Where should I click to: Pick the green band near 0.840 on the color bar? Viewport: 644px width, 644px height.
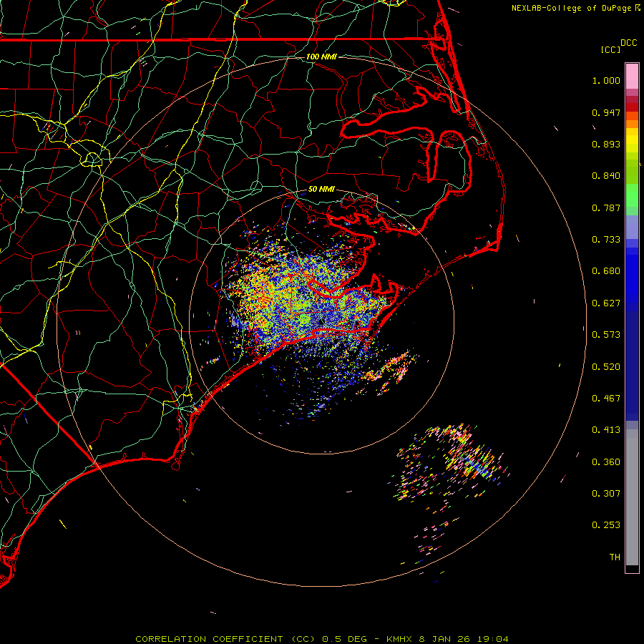coord(632,172)
